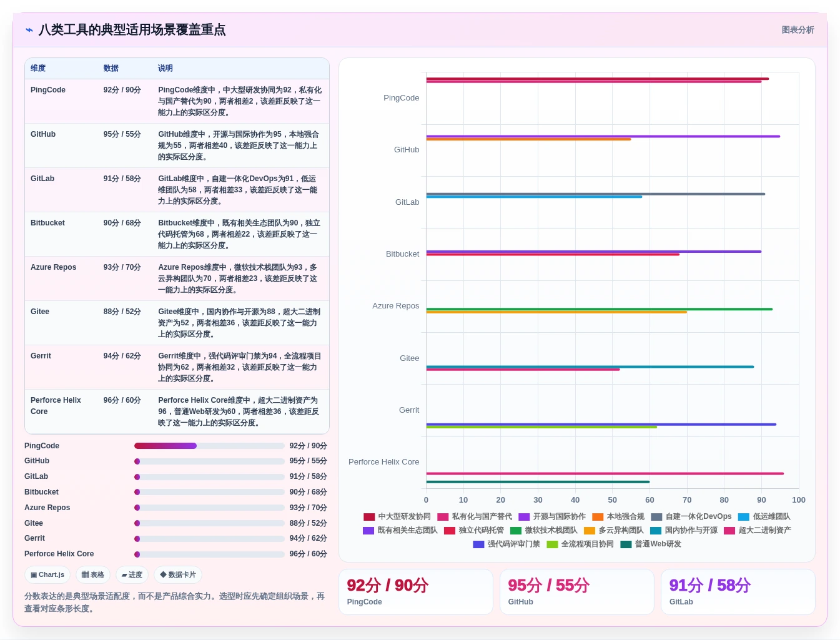Toggle 多云异构团队 legend entry
Image resolution: width=840 pixels, height=640 pixels.
coord(614,531)
